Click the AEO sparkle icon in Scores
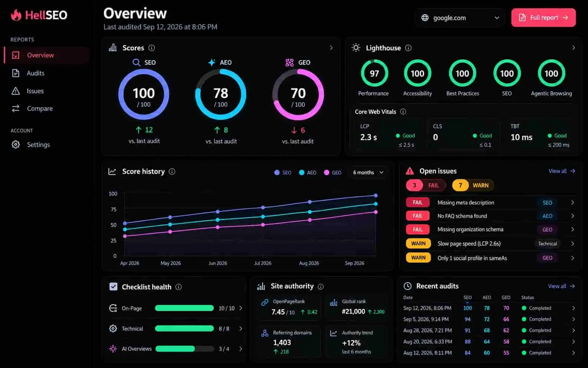The image size is (588, 368). pyautogui.click(x=212, y=62)
